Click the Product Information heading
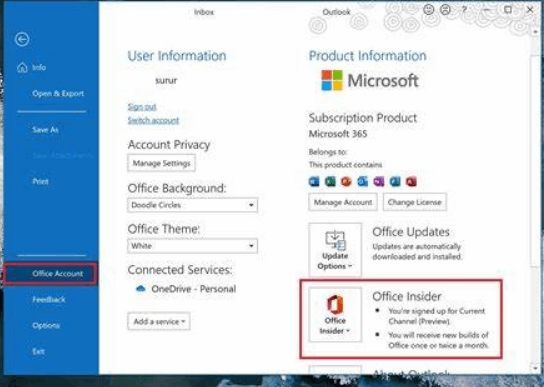This screenshot has width=544, height=387. [368, 56]
